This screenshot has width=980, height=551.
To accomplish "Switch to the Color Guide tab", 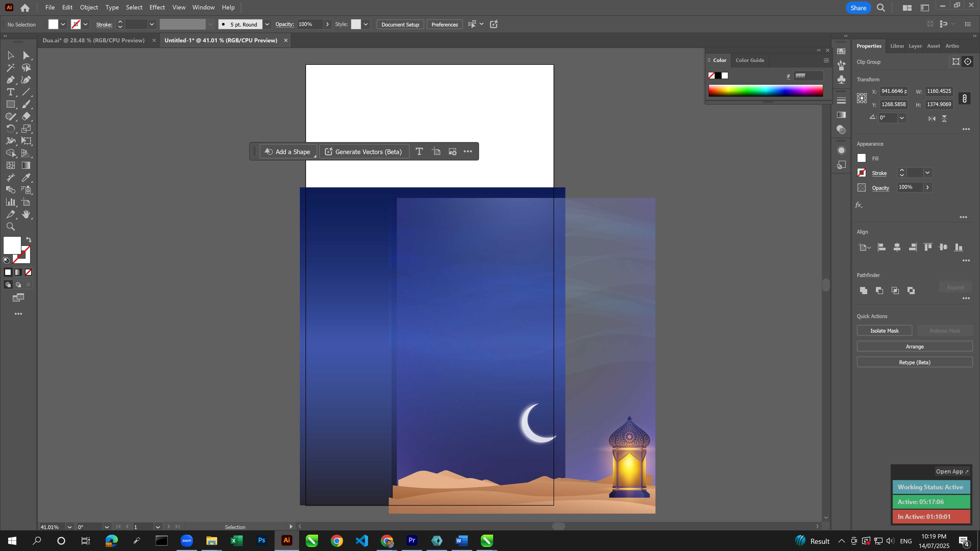I will (750, 60).
